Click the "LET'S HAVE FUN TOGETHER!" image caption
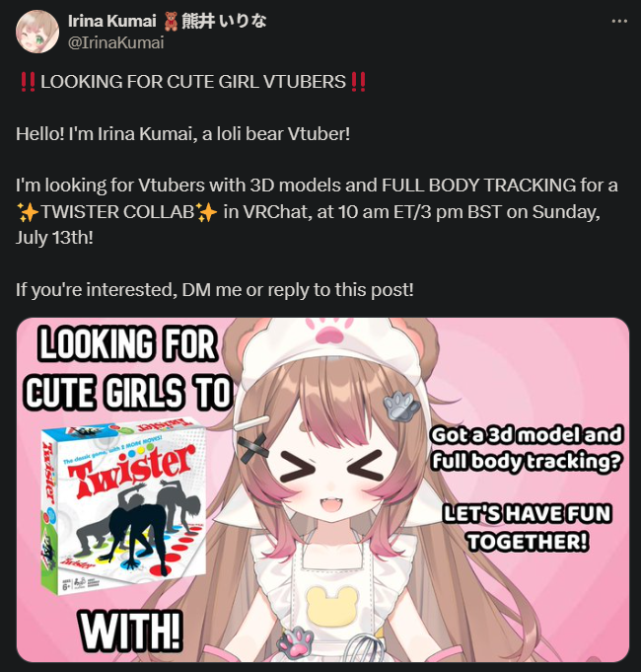The image size is (641, 672). [x=527, y=528]
